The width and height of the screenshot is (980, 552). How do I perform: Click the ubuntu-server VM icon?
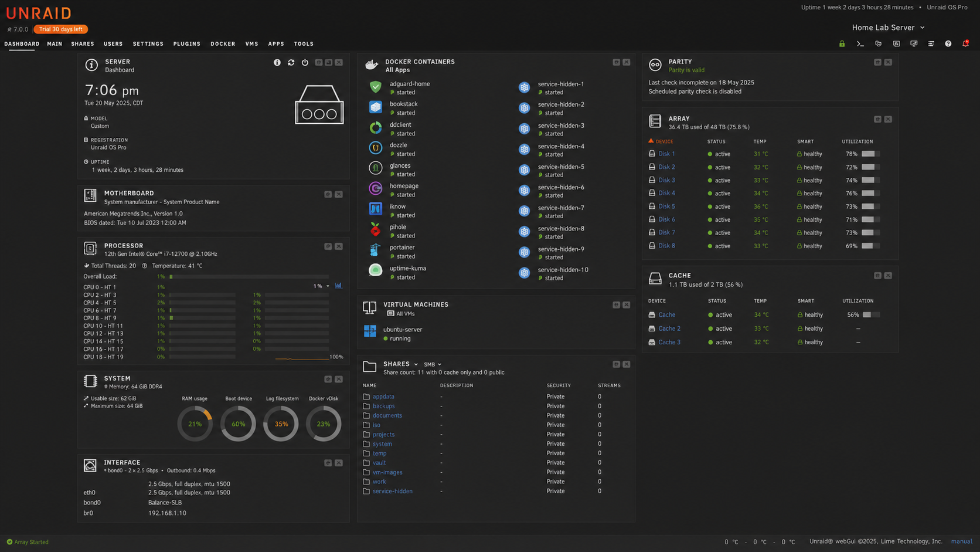[x=370, y=331]
